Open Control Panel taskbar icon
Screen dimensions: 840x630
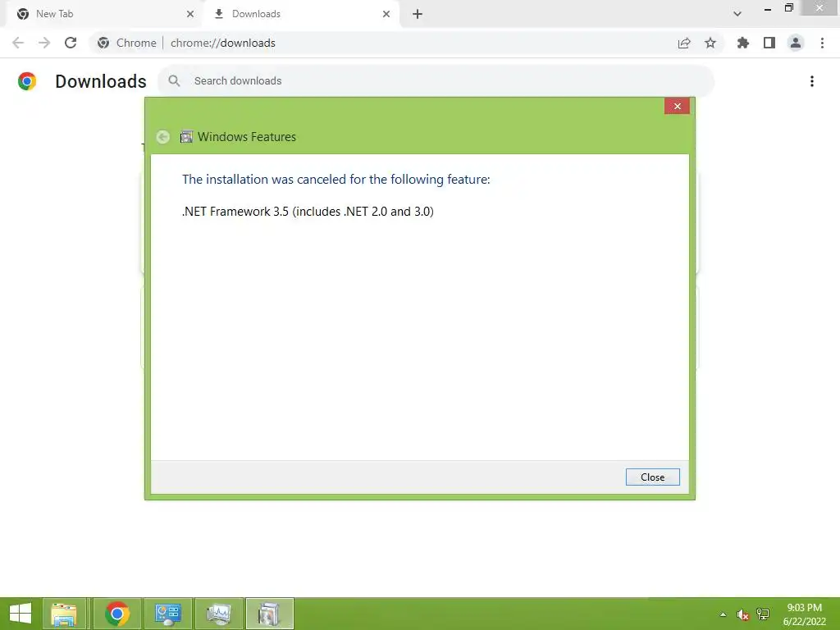pyautogui.click(x=167, y=614)
